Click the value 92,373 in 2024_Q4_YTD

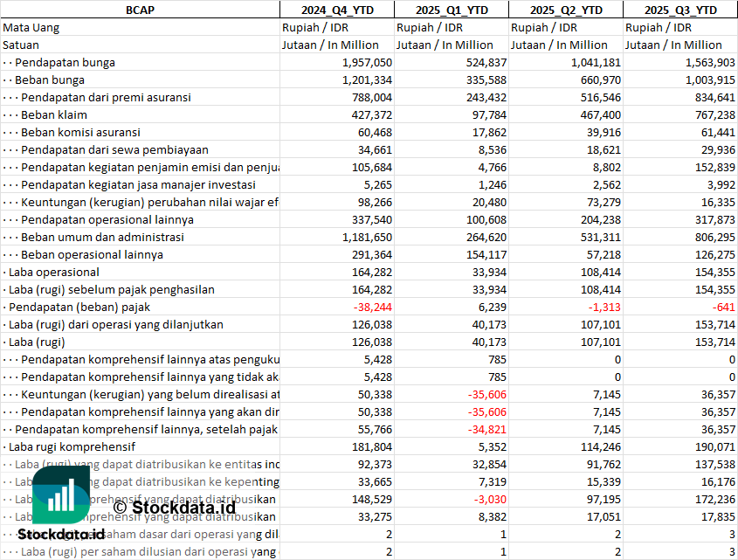click(375, 465)
